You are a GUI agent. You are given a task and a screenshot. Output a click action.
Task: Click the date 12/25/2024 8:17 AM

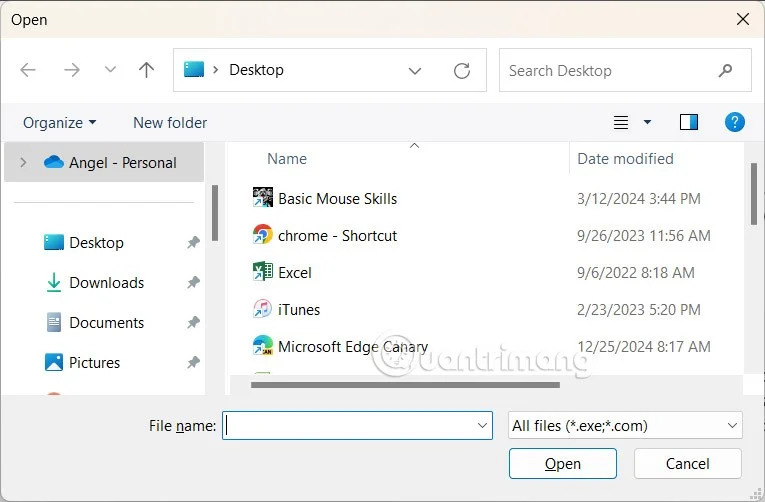(644, 347)
